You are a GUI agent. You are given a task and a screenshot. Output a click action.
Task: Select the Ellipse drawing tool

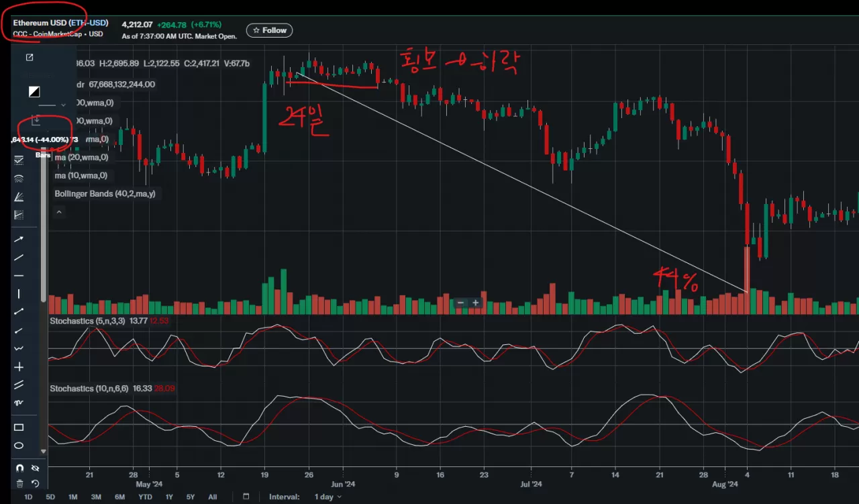tap(19, 444)
